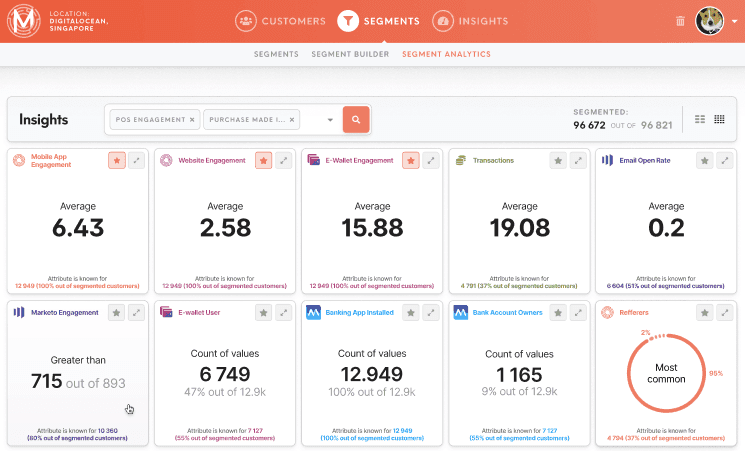This screenshot has height=451, width=745.
Task: Click the orange search button
Action: click(x=356, y=120)
